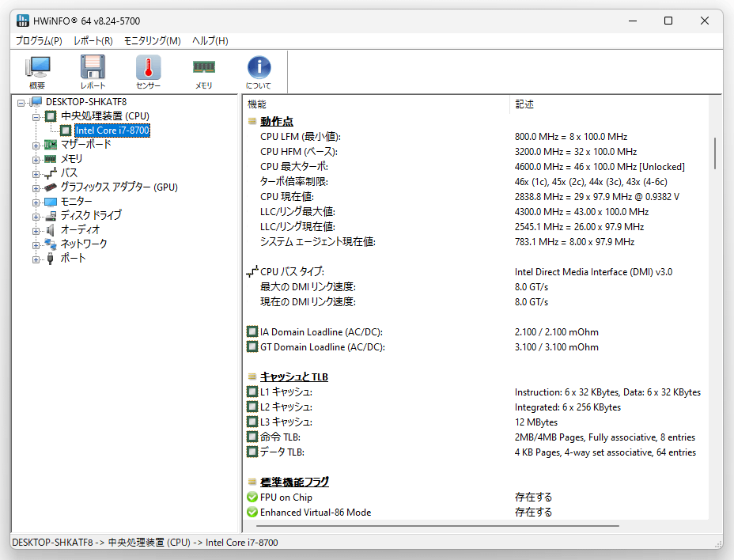734x560 pixels.
Task: Click green check beside Enhanced Virtual-86 Mode
Action: (252, 513)
